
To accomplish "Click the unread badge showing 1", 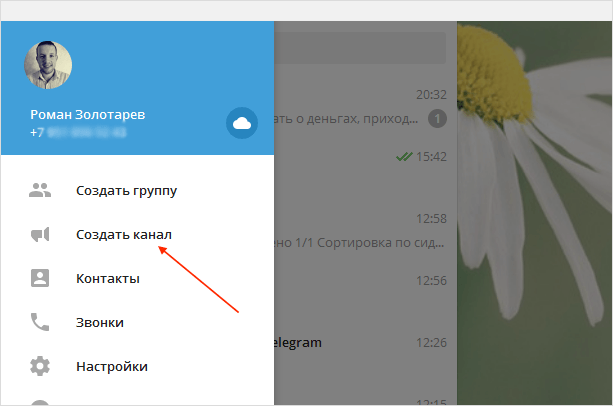I will pyautogui.click(x=437, y=118).
